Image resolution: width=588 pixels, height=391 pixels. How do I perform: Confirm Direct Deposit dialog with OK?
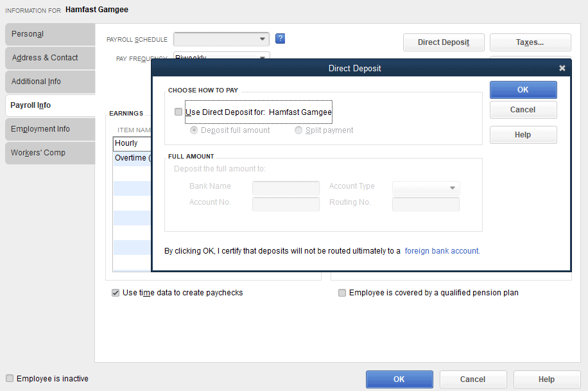point(523,90)
